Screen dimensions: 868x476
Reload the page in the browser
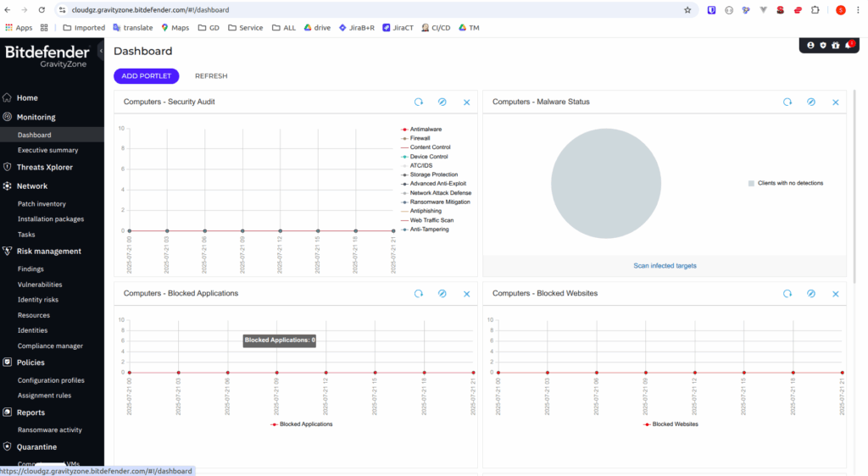42,10
